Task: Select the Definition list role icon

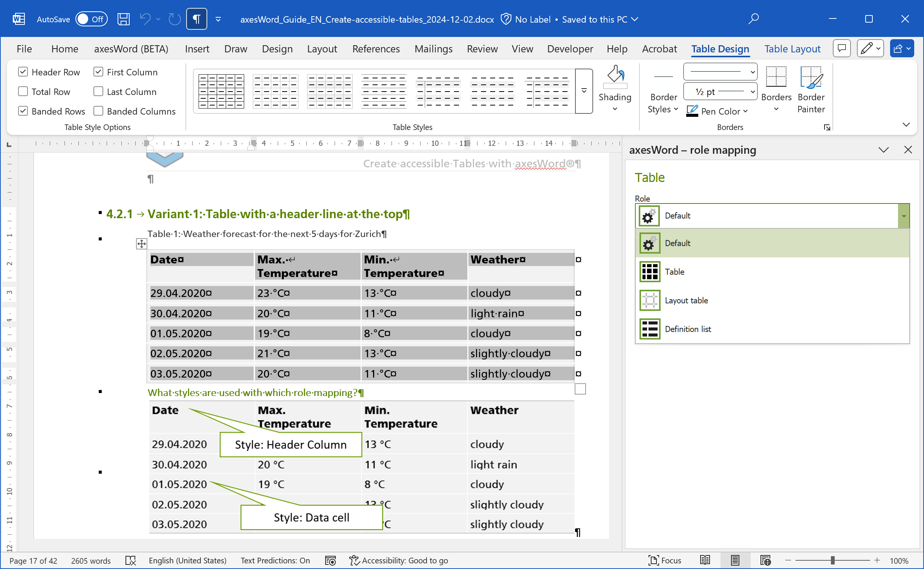Action: pos(649,329)
